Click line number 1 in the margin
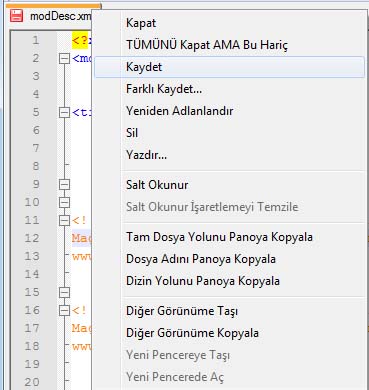369x390 pixels. [36, 41]
